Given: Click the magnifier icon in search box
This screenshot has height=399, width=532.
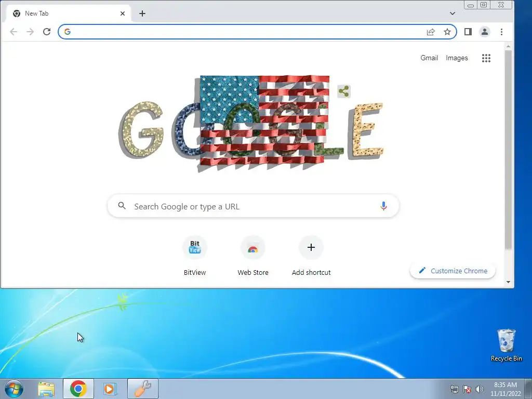Looking at the screenshot, I should [122, 206].
